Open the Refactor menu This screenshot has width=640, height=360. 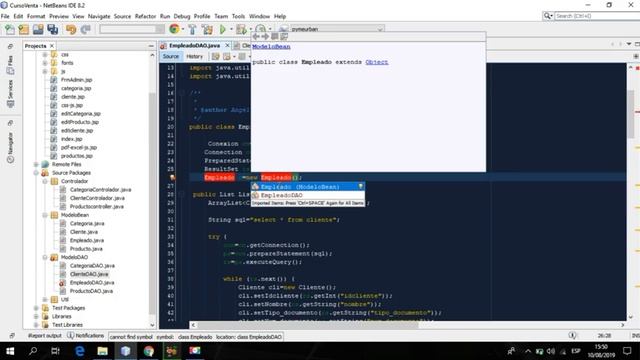145,16
